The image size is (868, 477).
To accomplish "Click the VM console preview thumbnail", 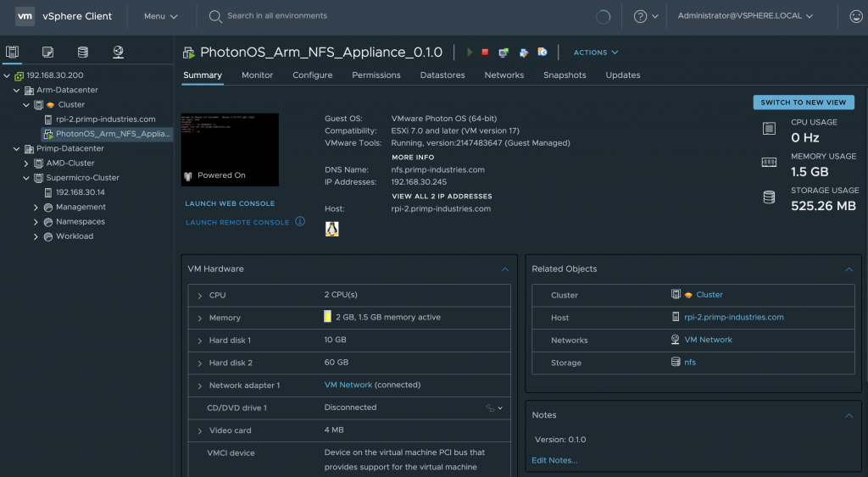I will coord(230,149).
